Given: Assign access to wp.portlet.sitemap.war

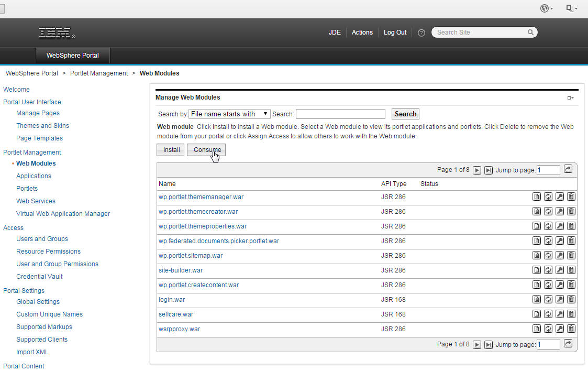Looking at the screenshot, I should point(560,255).
